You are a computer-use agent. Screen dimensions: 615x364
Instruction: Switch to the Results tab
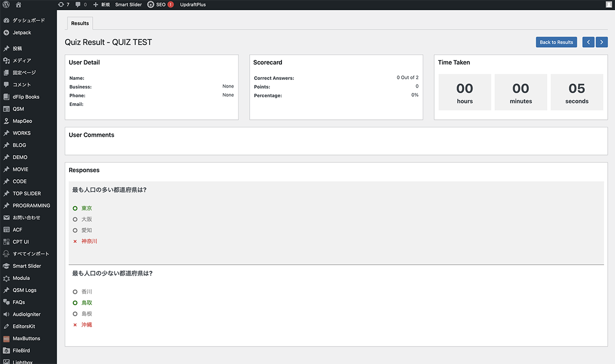[x=80, y=24]
